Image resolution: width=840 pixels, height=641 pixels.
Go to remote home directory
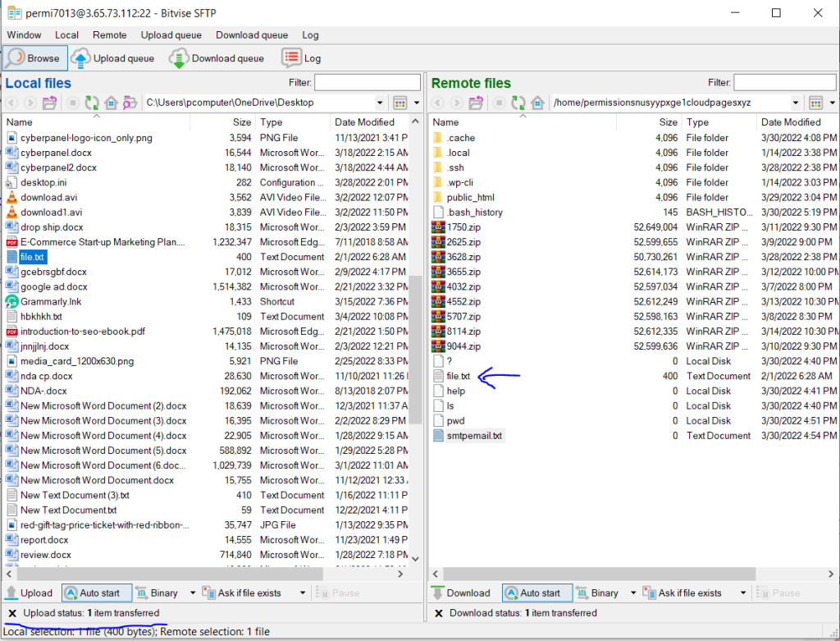click(x=537, y=103)
